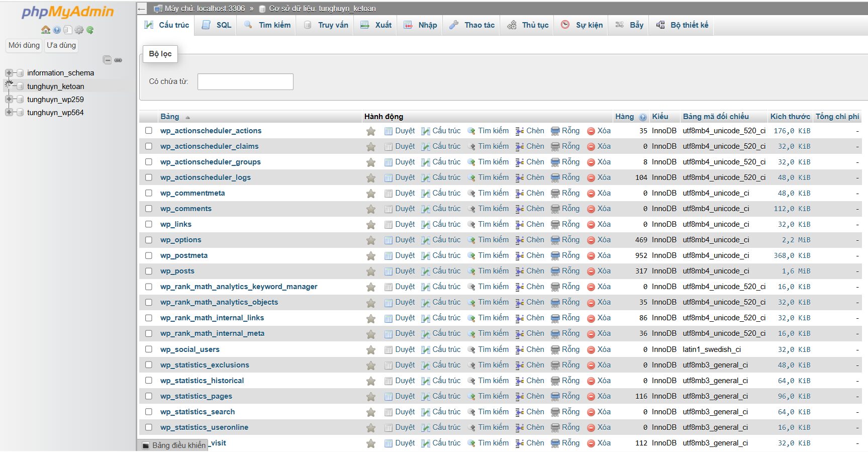Open the Xuất export tab

click(376, 25)
